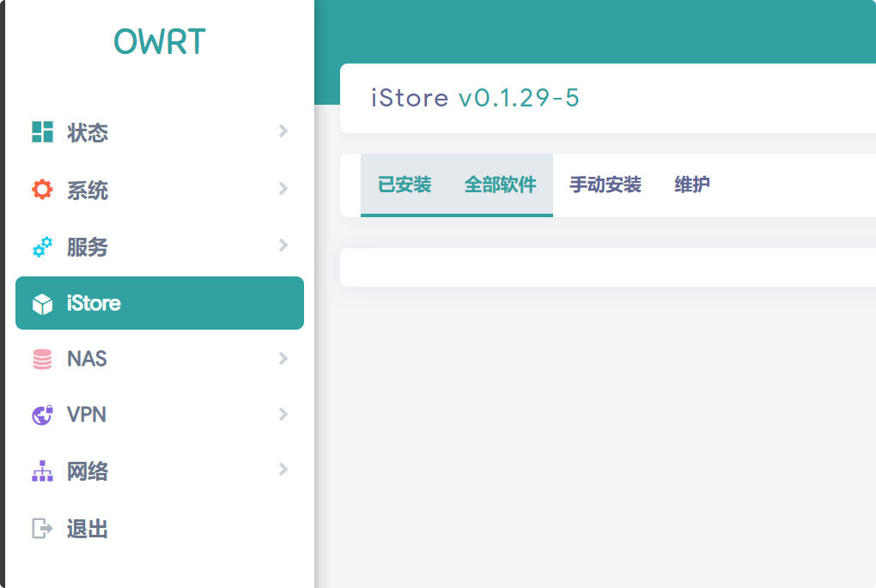The height and width of the screenshot is (588, 876).
Task: Click the 状态 dashboard grid icon
Action: [42, 132]
